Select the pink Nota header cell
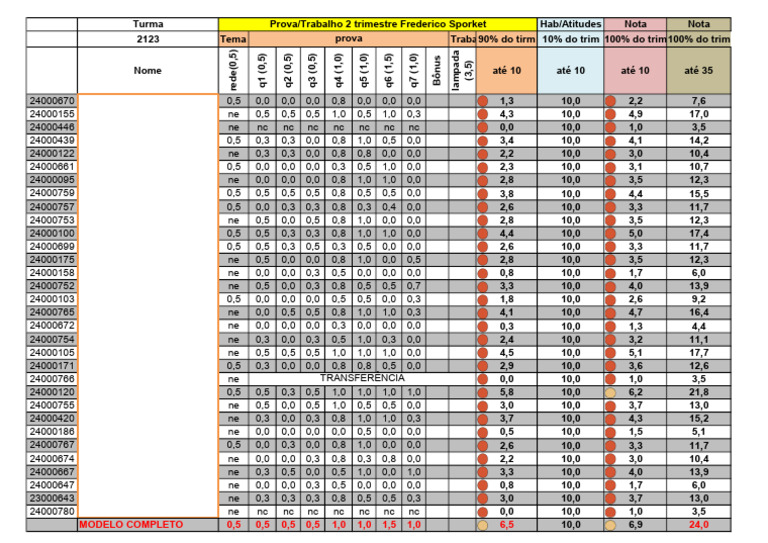This screenshot has height=543, width=768. point(635,24)
